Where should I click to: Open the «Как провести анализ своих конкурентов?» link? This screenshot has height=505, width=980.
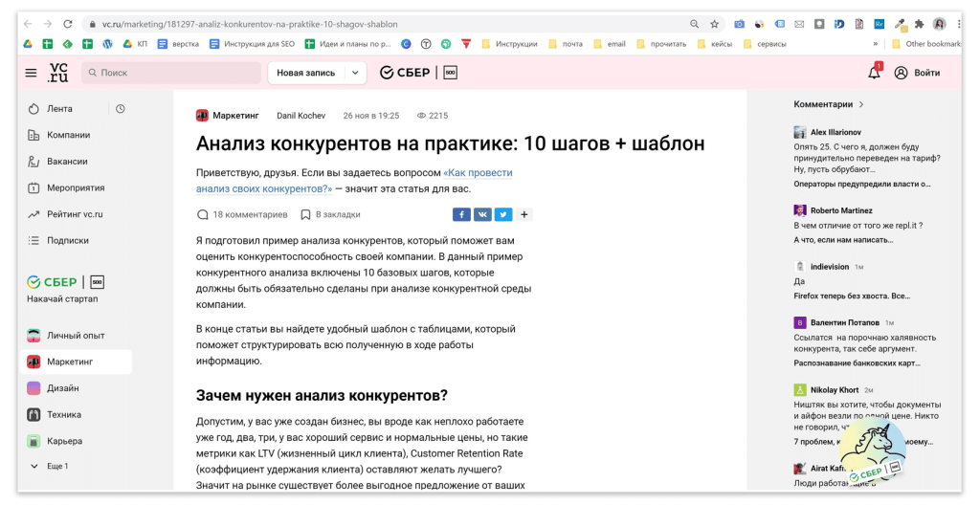354,181
